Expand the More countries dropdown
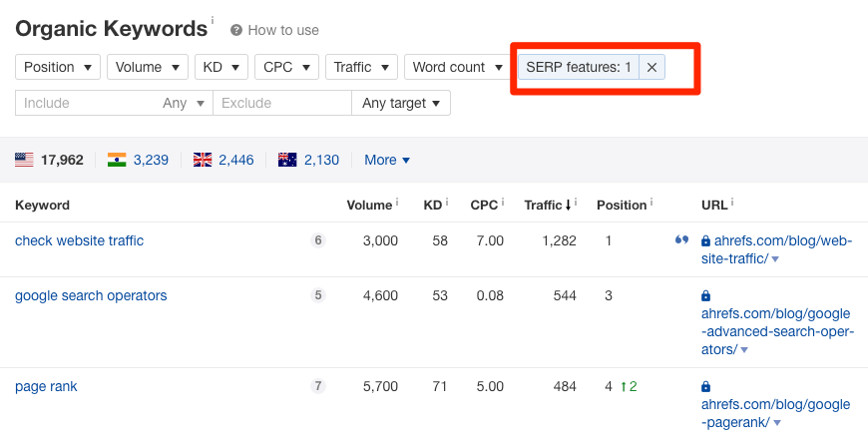 [387, 160]
